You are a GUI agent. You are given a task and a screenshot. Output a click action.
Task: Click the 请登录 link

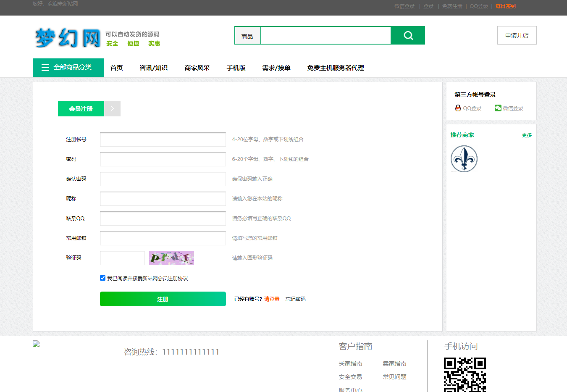pos(272,299)
